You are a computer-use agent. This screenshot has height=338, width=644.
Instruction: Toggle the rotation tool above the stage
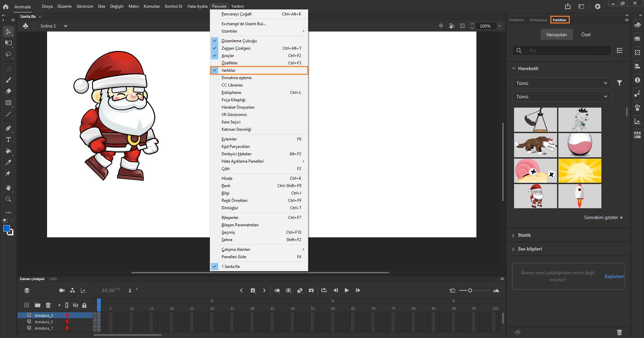(452, 26)
